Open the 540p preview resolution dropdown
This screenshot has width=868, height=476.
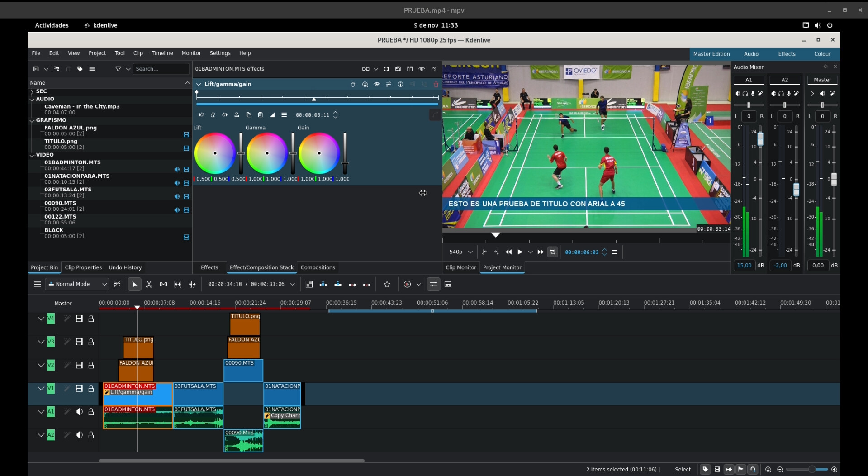click(460, 252)
